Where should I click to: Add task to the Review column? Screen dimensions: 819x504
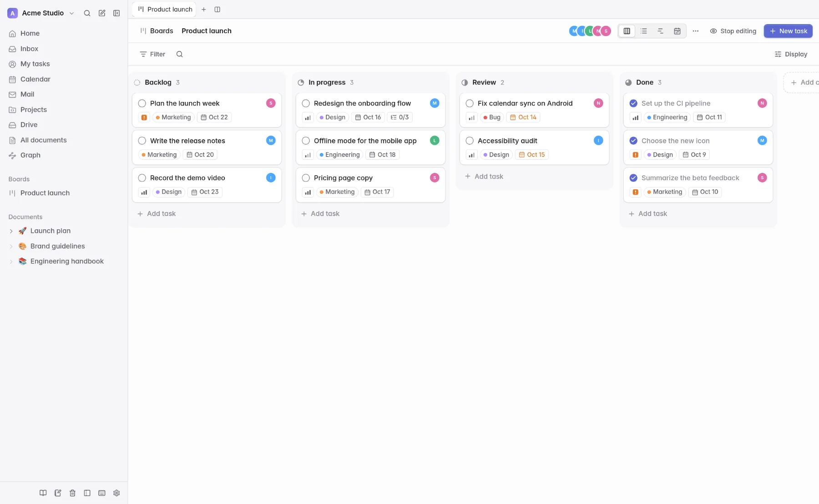(484, 176)
